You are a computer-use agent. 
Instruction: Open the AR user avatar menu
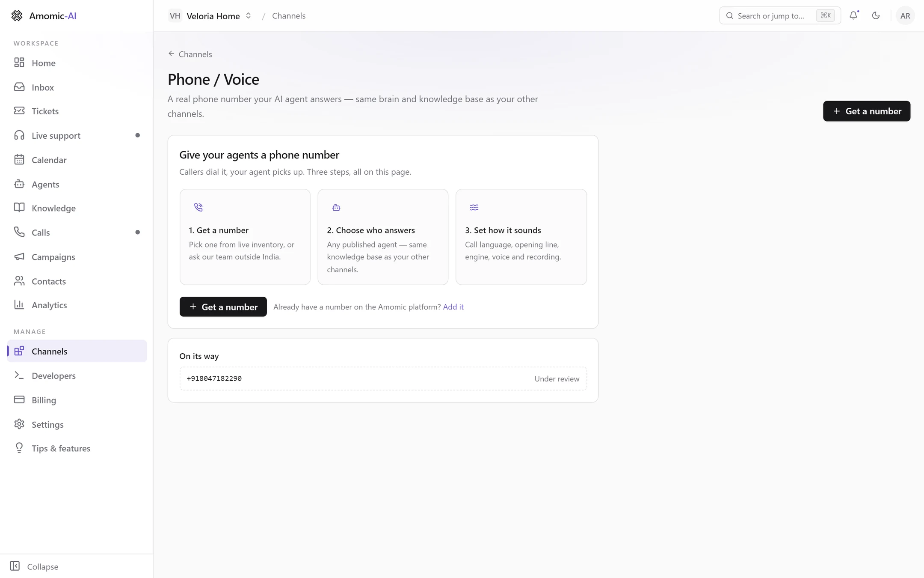(905, 16)
